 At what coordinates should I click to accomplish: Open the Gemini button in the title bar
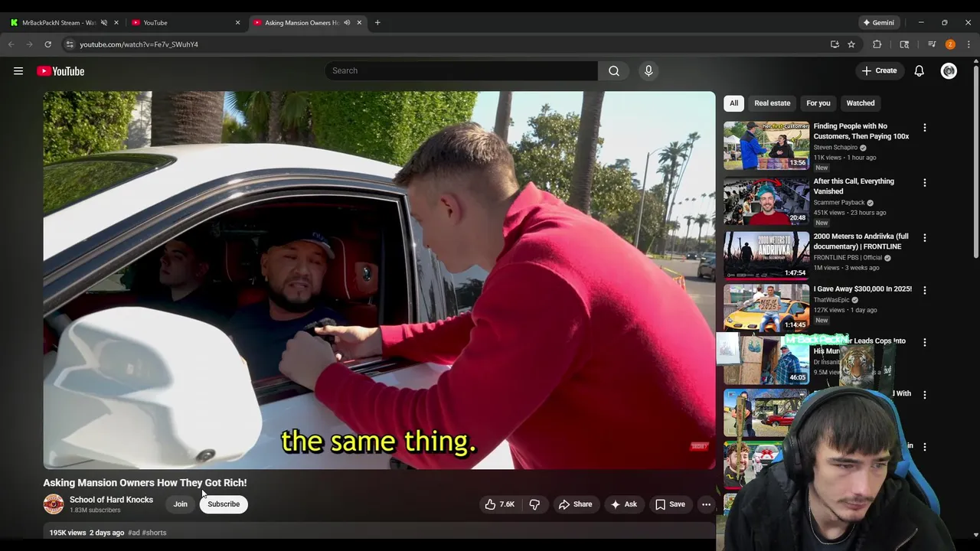[878, 22]
